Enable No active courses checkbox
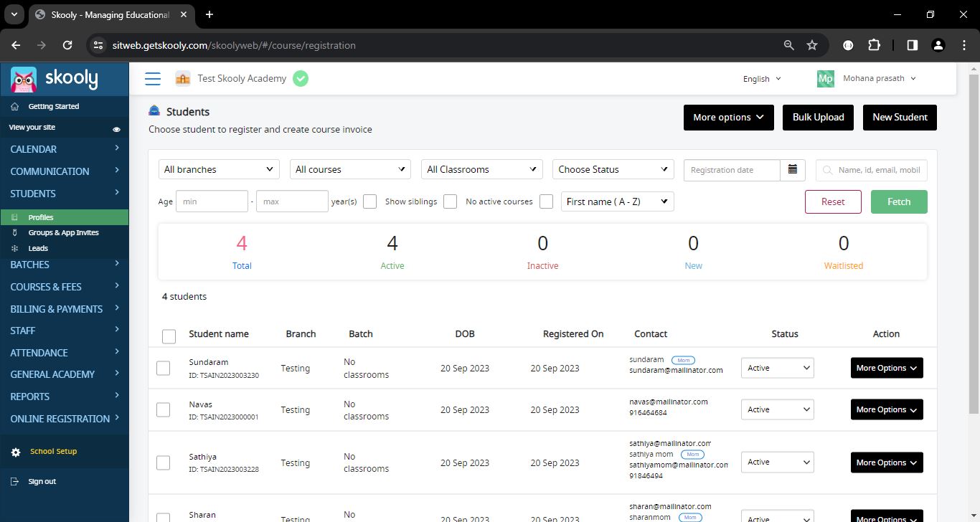This screenshot has height=522, width=980. tap(547, 201)
